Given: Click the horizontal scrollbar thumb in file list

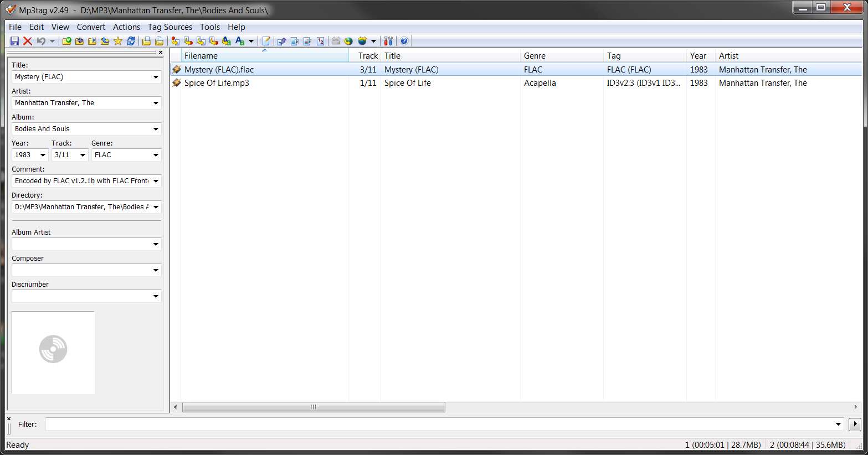Looking at the screenshot, I should pos(314,407).
